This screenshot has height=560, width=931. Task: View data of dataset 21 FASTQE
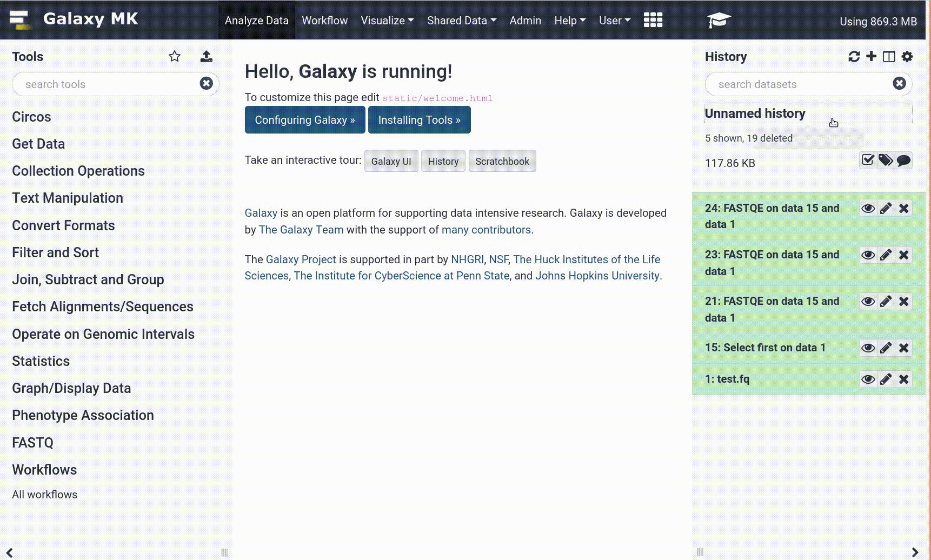tap(868, 302)
